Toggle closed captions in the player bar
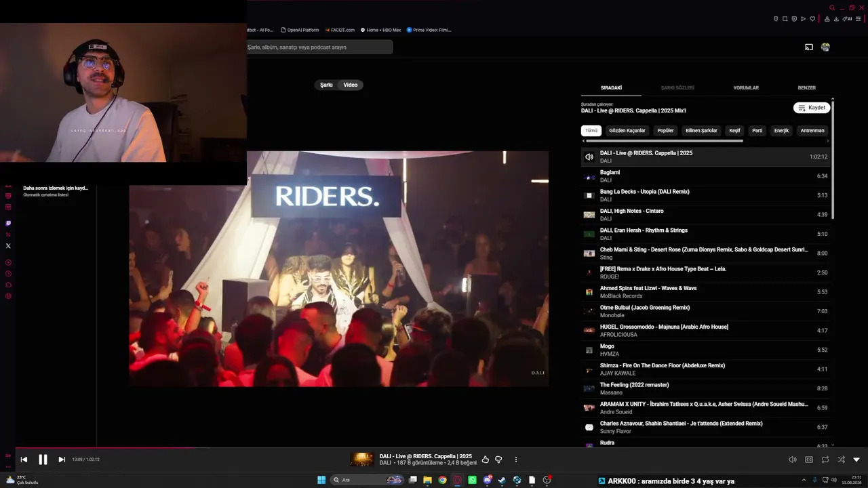 pos(809,460)
